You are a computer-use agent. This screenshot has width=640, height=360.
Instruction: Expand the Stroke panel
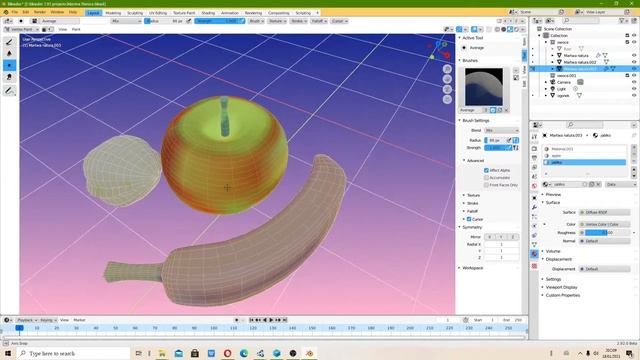[472, 203]
